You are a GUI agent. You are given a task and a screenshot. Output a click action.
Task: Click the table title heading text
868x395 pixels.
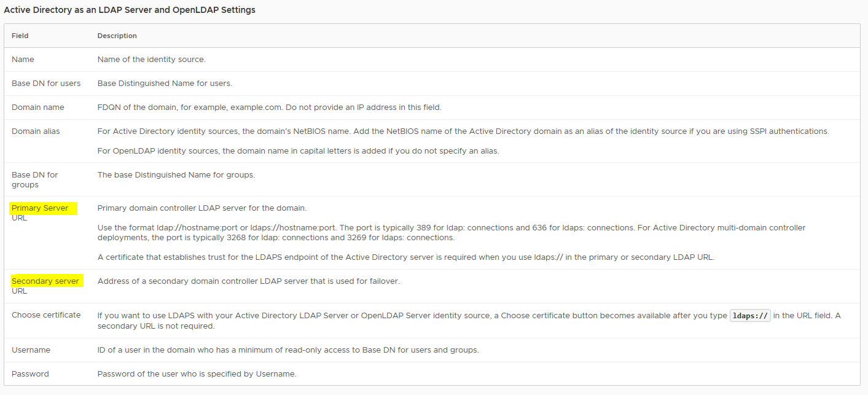(x=130, y=10)
